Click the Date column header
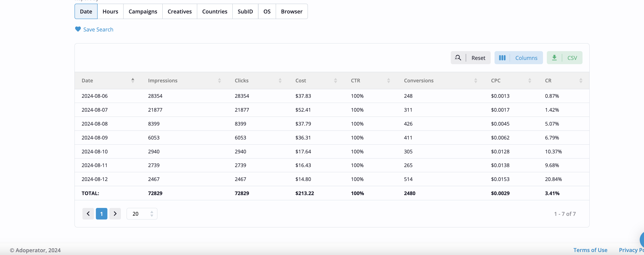The image size is (644, 255). coord(87,80)
